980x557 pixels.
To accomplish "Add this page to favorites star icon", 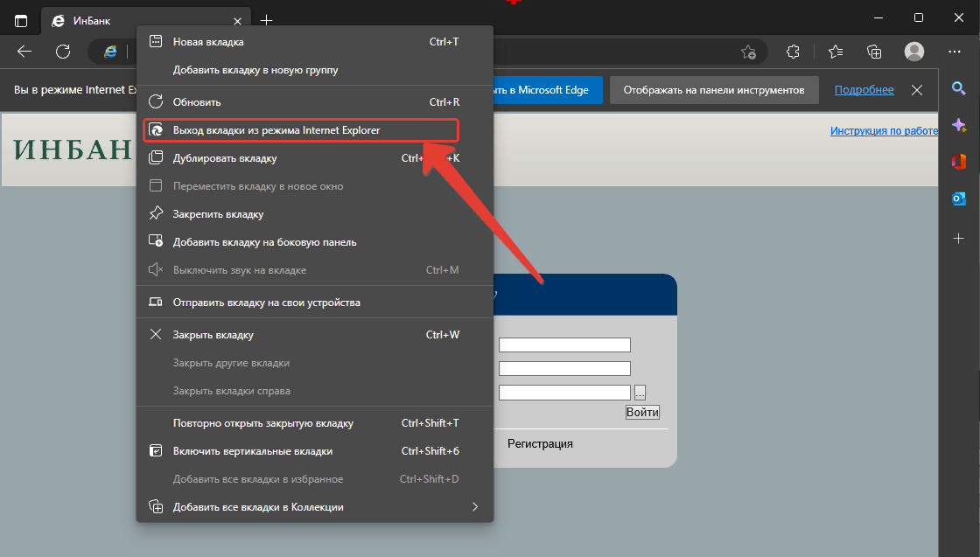I will [x=748, y=52].
